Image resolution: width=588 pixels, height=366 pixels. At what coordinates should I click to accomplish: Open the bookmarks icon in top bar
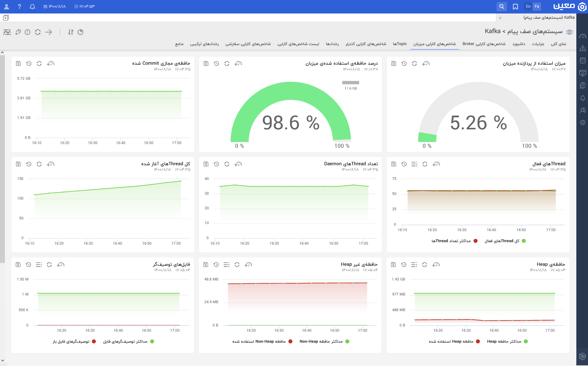point(515,6)
